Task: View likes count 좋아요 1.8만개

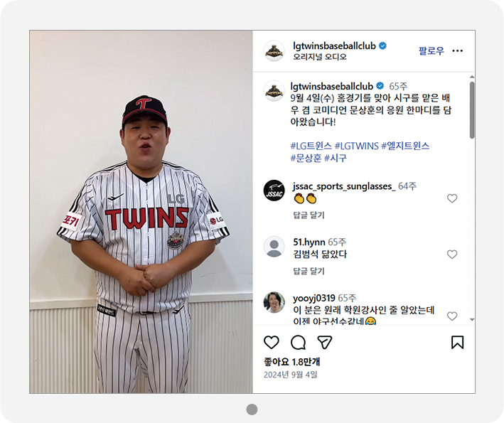Action: (292, 362)
